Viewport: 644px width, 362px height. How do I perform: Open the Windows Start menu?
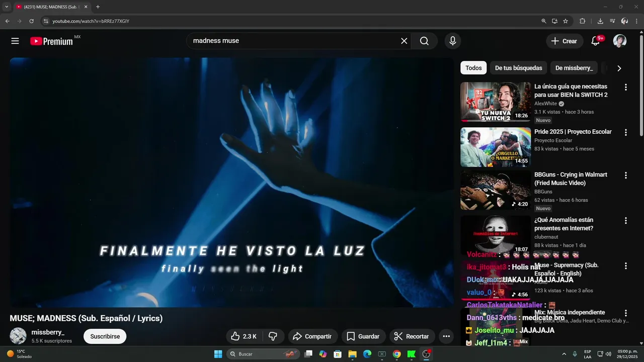218,354
